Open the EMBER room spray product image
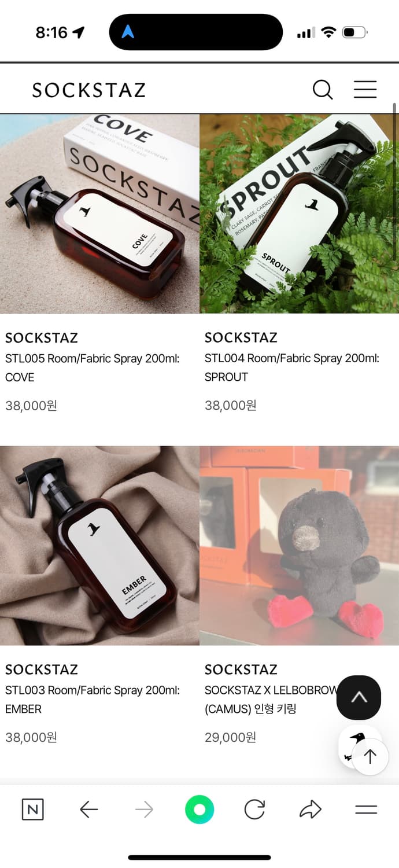Viewport: 399px width, 868px height. coord(99,546)
